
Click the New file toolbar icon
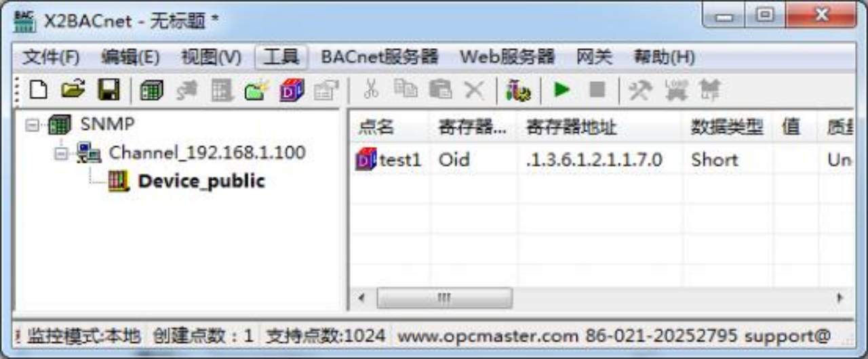[x=39, y=90]
